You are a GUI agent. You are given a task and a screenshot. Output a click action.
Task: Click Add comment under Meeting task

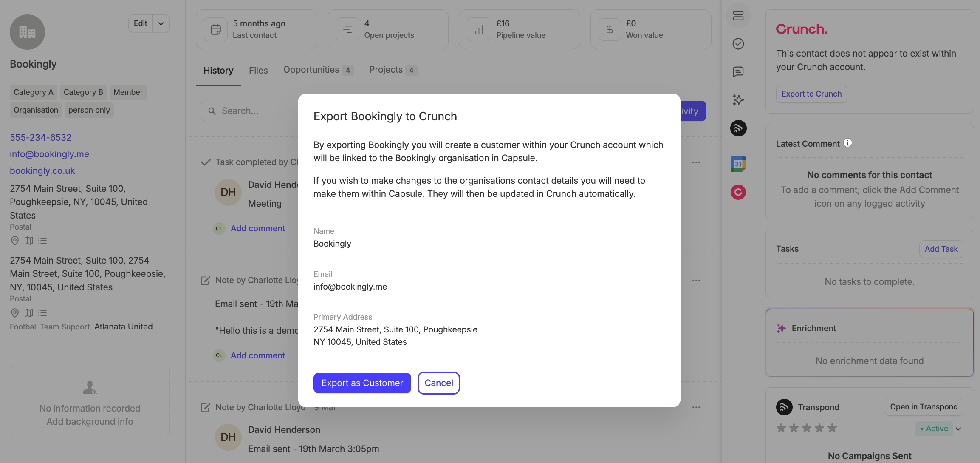(258, 228)
